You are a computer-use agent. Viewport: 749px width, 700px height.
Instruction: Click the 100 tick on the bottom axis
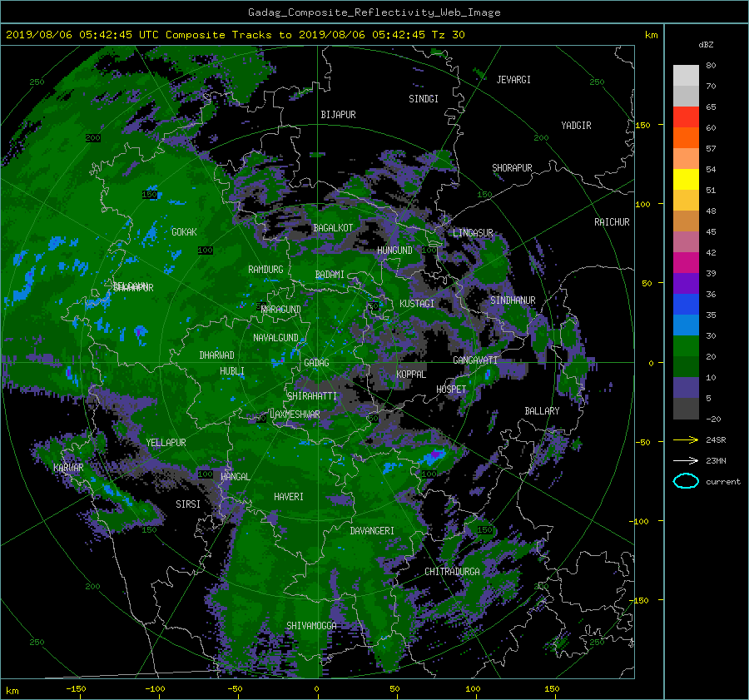coord(473,689)
